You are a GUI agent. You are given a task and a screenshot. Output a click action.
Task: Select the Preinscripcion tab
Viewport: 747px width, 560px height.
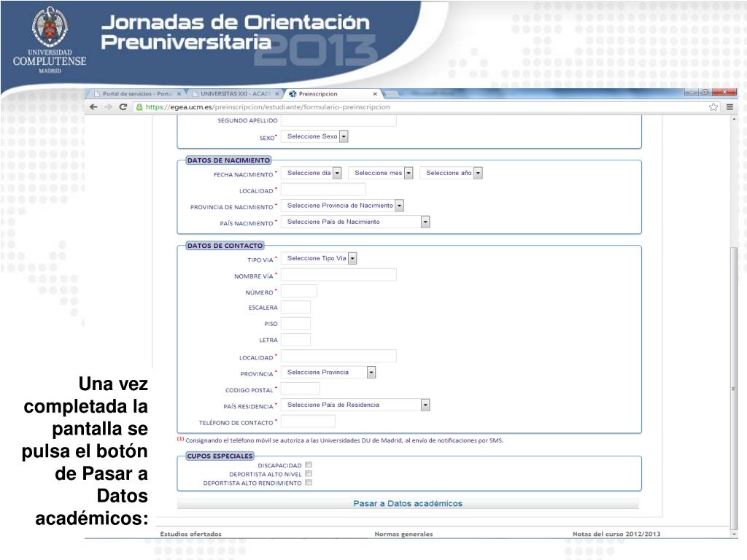point(333,94)
